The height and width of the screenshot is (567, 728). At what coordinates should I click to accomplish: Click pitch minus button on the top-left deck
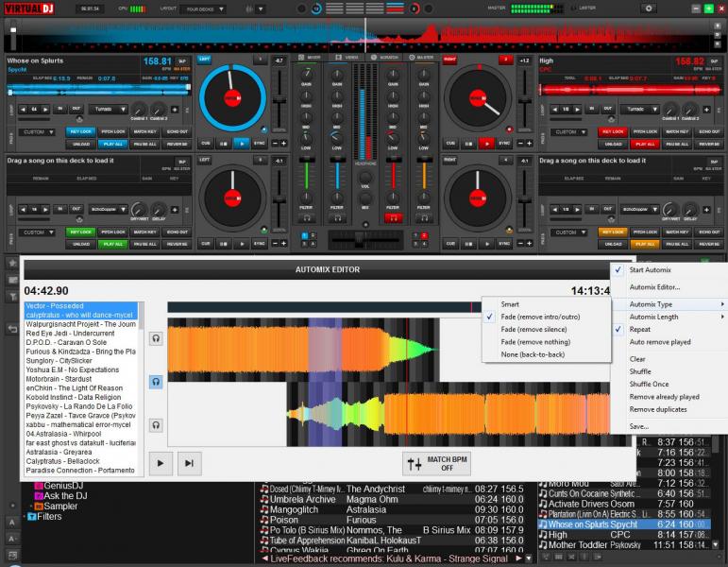(275, 144)
